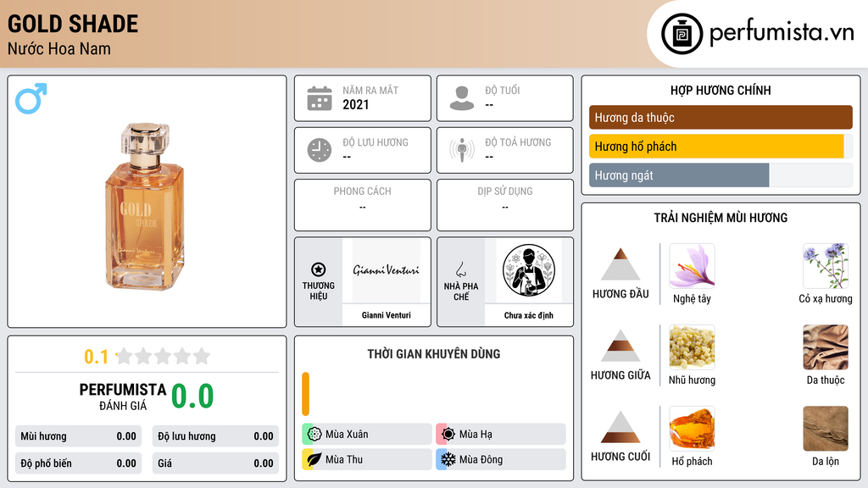Click the Dịp sử dụng card

505,205
